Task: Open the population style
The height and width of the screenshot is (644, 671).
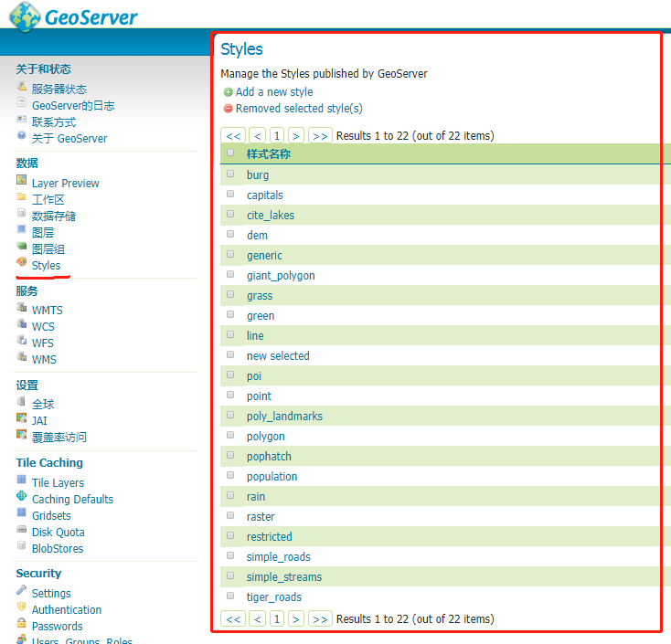Action: click(272, 477)
